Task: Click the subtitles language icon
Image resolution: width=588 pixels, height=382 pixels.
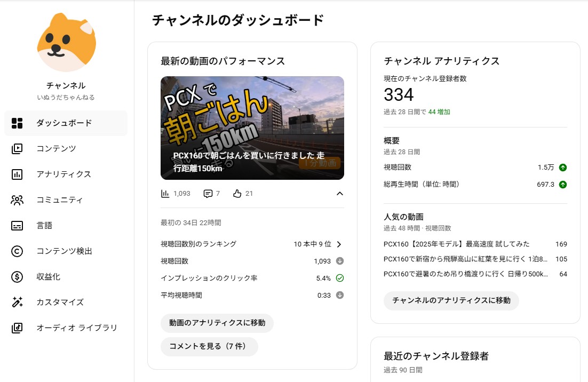Action: tap(17, 226)
